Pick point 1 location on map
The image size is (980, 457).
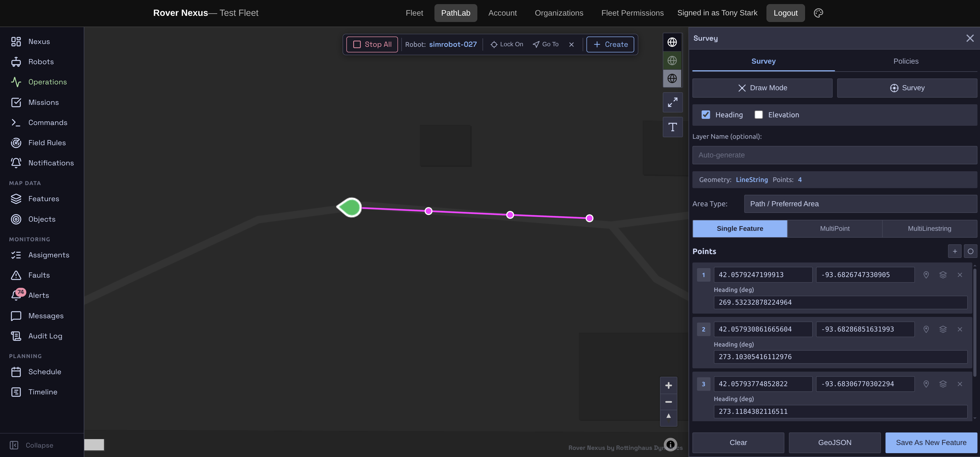click(x=926, y=275)
